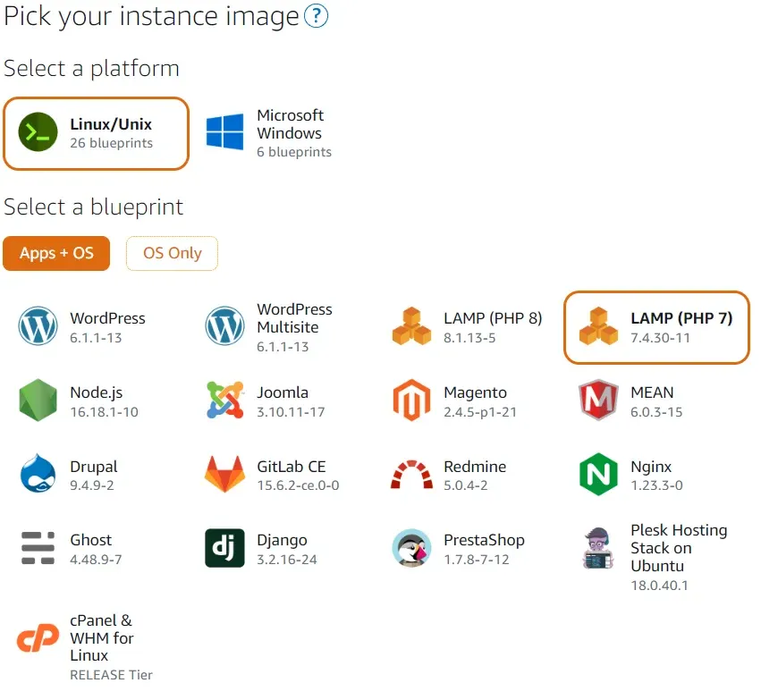
Task: Click version text 6.0.3-15
Action: [656, 412]
